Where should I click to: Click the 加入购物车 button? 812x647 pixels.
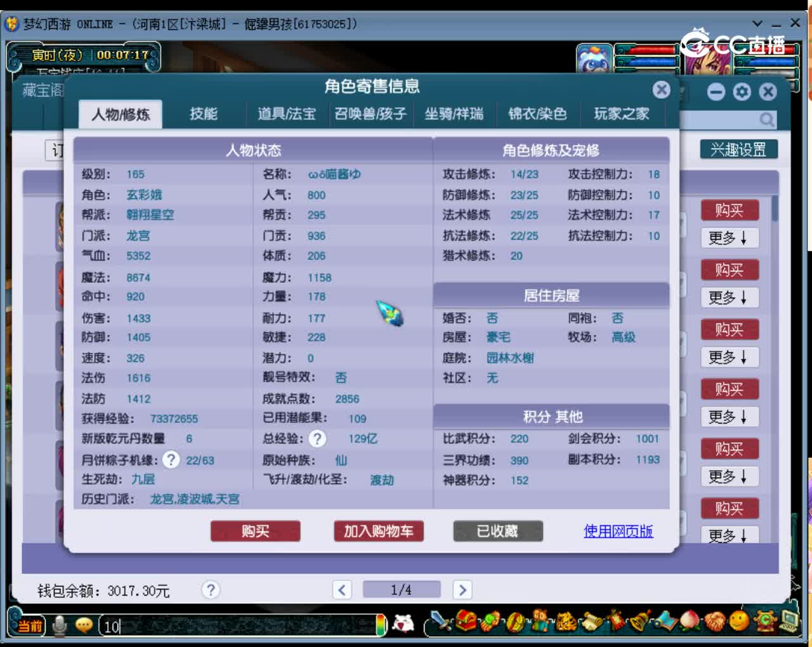click(x=379, y=531)
